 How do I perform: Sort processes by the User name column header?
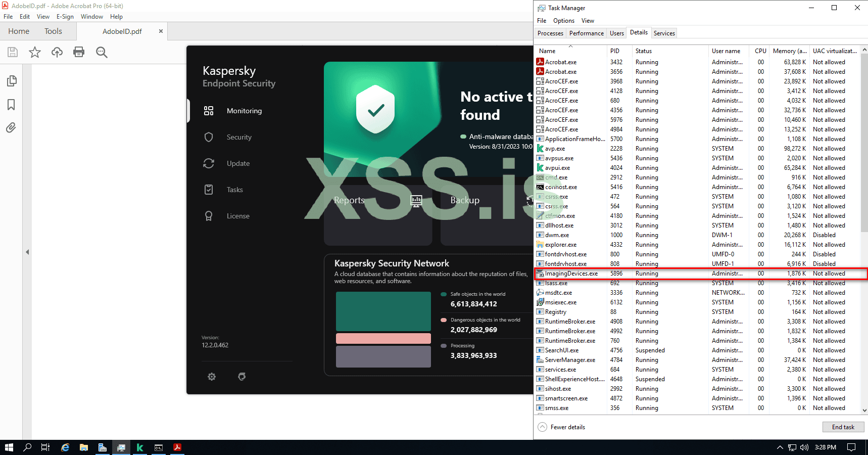tap(729, 51)
